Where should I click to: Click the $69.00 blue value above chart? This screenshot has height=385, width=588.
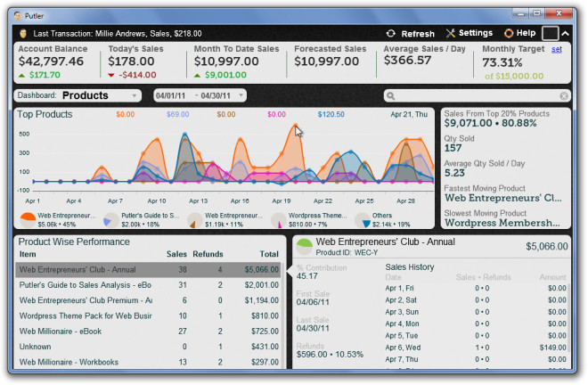pos(178,114)
